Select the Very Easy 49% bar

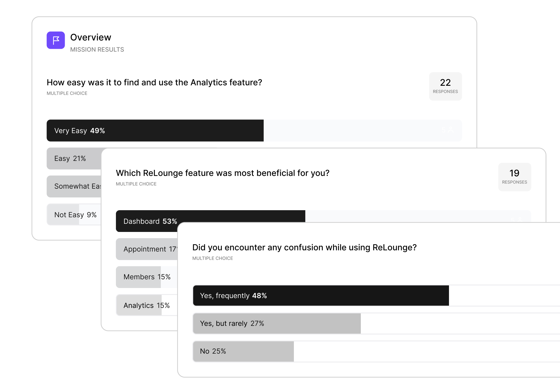pyautogui.click(x=254, y=130)
